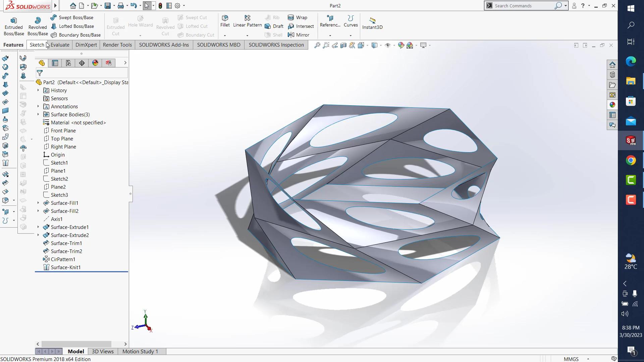This screenshot has height=362, width=644.
Task: Open the Curves dropdown arrow
Action: [x=351, y=36]
